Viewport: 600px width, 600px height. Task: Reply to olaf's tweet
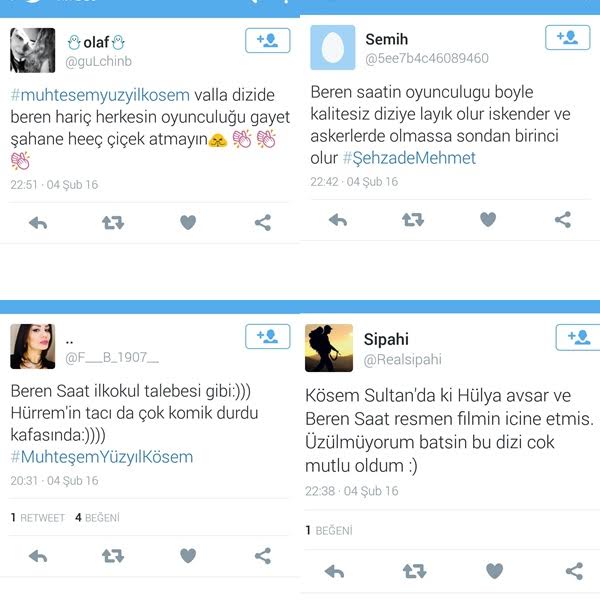click(38, 223)
